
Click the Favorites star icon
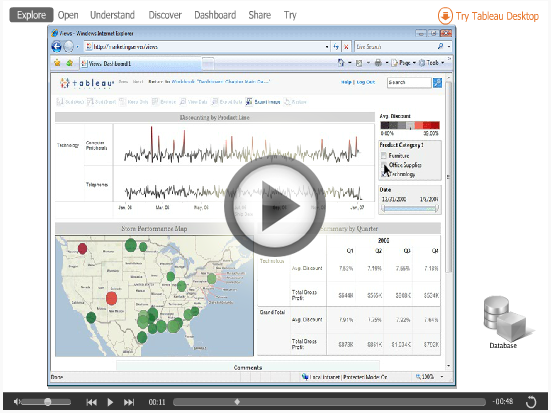point(57,63)
